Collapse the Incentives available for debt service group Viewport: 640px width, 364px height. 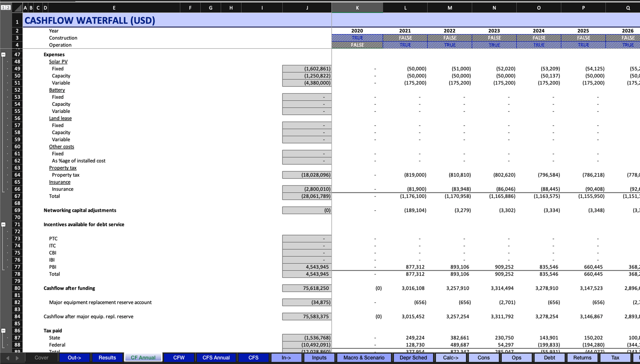point(4,225)
